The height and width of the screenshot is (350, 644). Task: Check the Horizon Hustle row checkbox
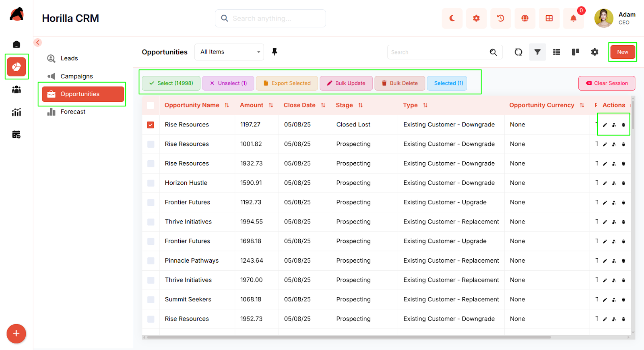tap(151, 183)
